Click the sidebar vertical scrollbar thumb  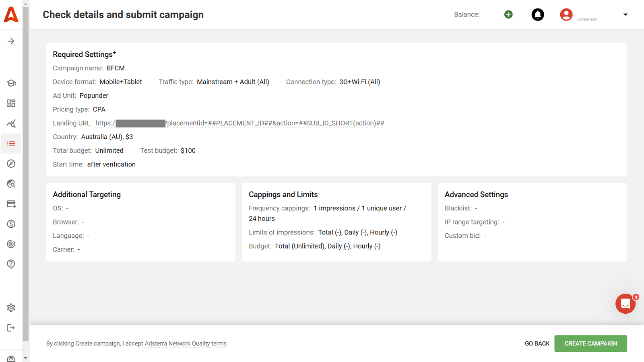[x=26, y=174]
